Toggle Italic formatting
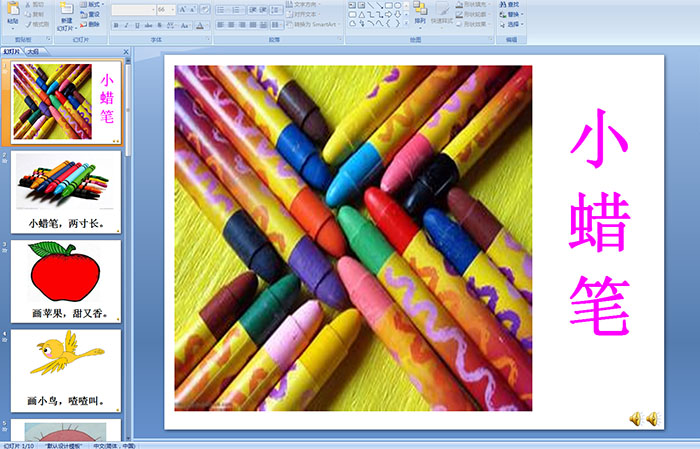The width and height of the screenshot is (700, 449). click(126, 25)
